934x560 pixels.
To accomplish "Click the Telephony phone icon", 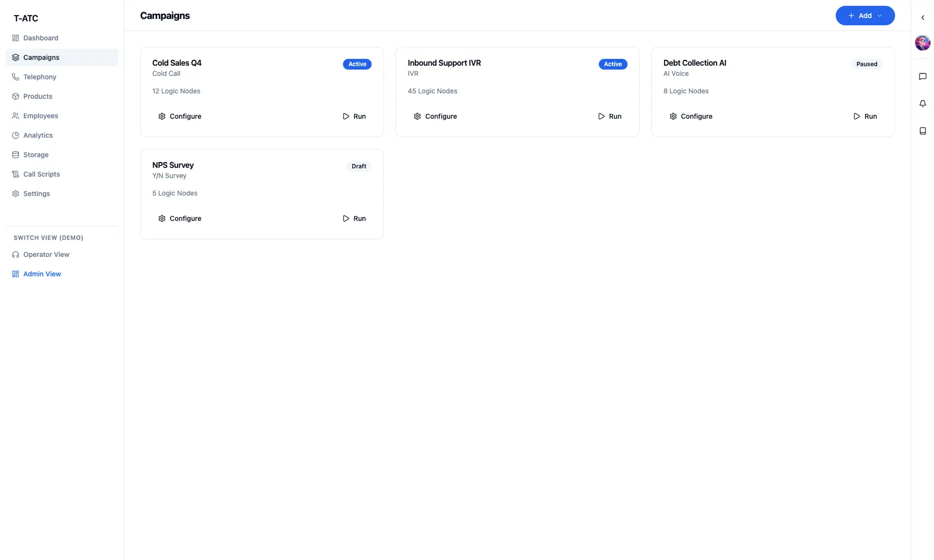I will click(15, 76).
